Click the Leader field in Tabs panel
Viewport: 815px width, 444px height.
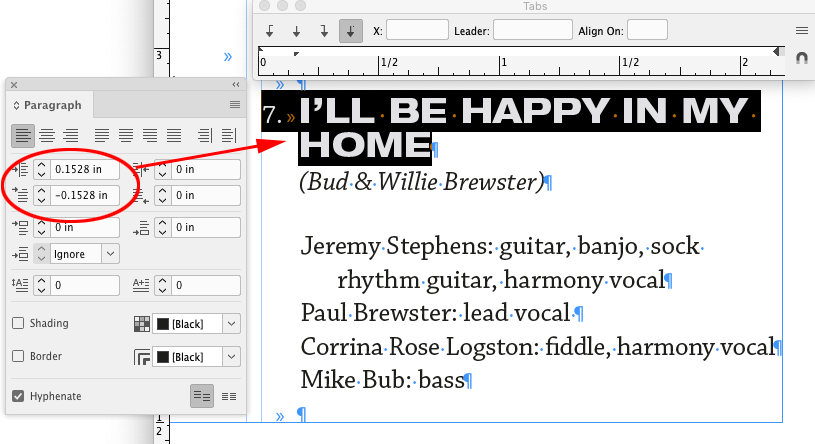(533, 30)
